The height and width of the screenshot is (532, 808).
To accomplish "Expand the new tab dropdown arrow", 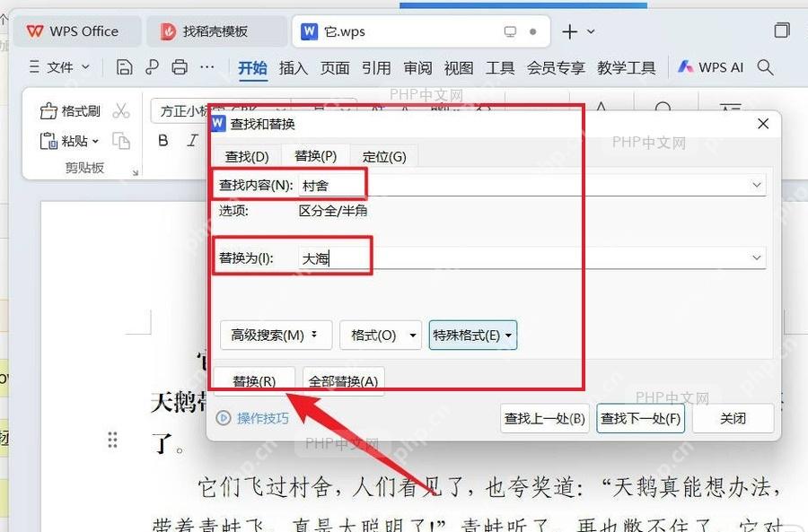I will click(591, 31).
